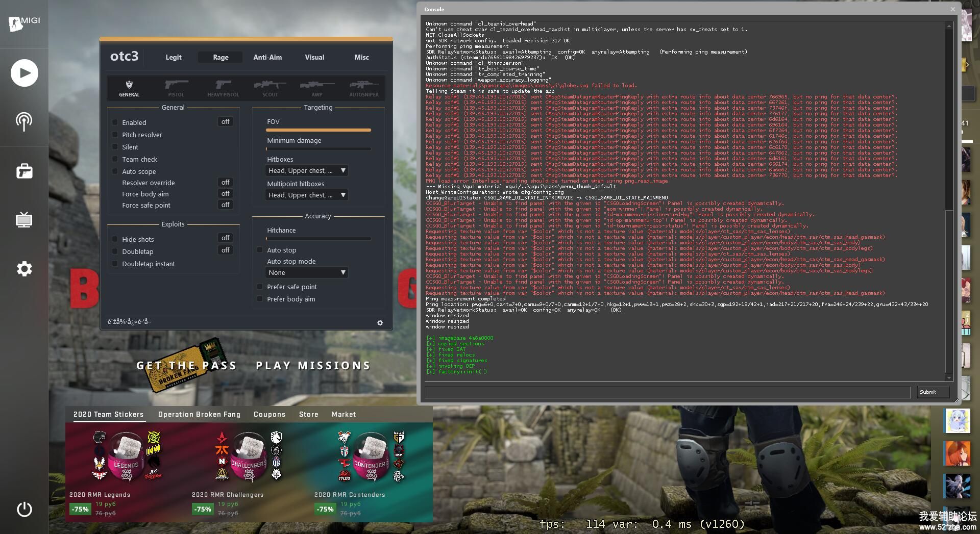
Task: Open otc3 menu settings gear icon
Action: click(x=380, y=322)
